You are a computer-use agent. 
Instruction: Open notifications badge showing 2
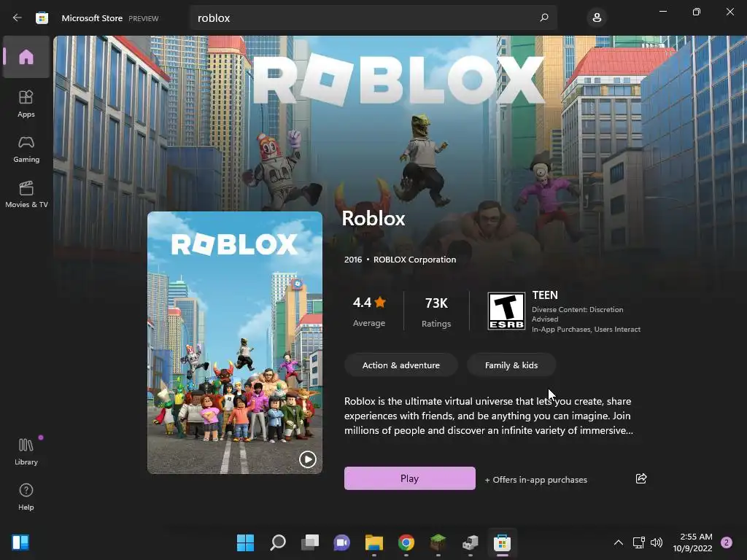pyautogui.click(x=727, y=542)
